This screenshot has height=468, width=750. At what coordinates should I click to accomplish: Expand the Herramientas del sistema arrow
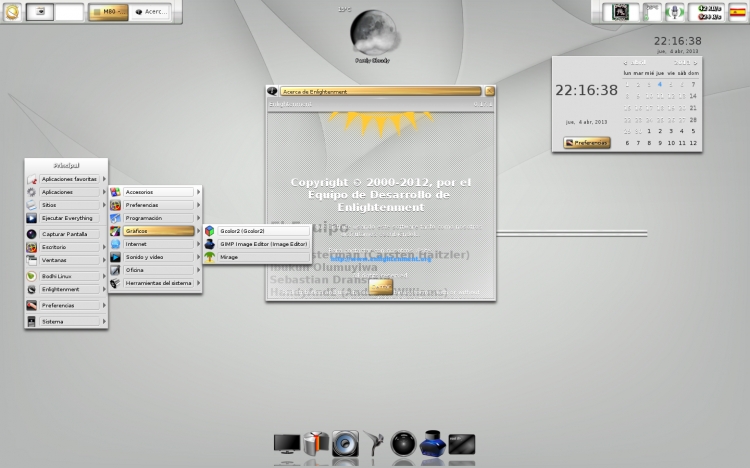click(x=198, y=283)
